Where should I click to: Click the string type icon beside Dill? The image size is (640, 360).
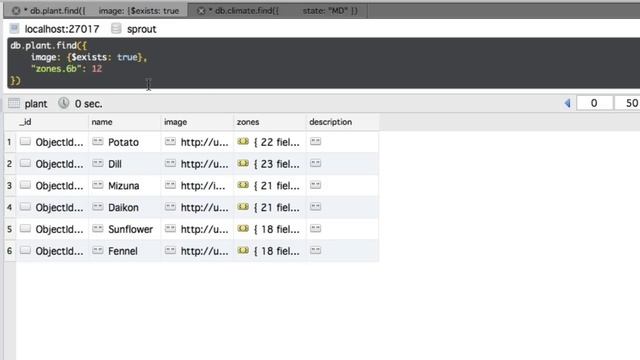pyautogui.click(x=98, y=163)
